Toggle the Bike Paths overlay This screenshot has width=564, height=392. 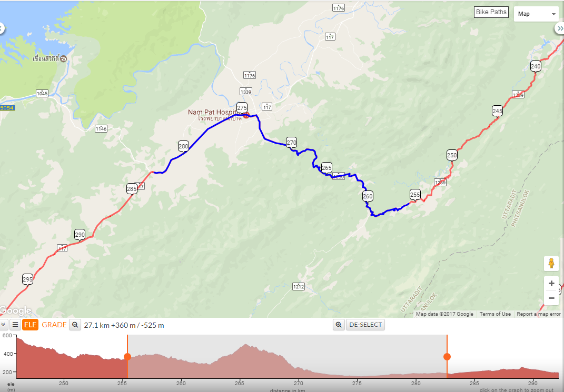pos(491,12)
